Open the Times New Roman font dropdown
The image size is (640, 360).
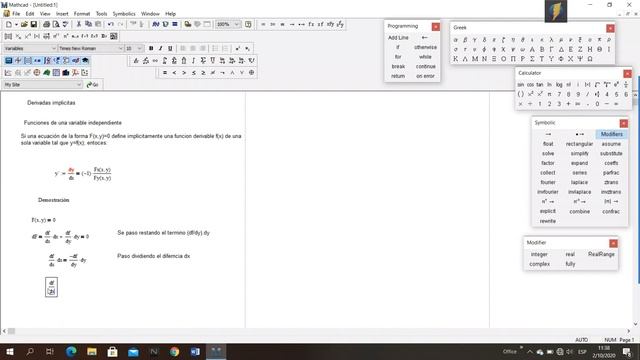coord(120,49)
